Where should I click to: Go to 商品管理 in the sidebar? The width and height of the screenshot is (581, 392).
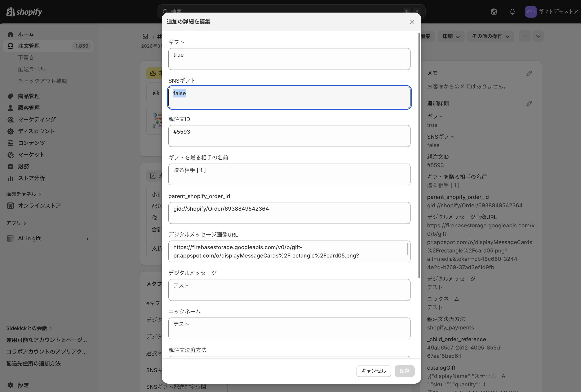[x=29, y=96]
